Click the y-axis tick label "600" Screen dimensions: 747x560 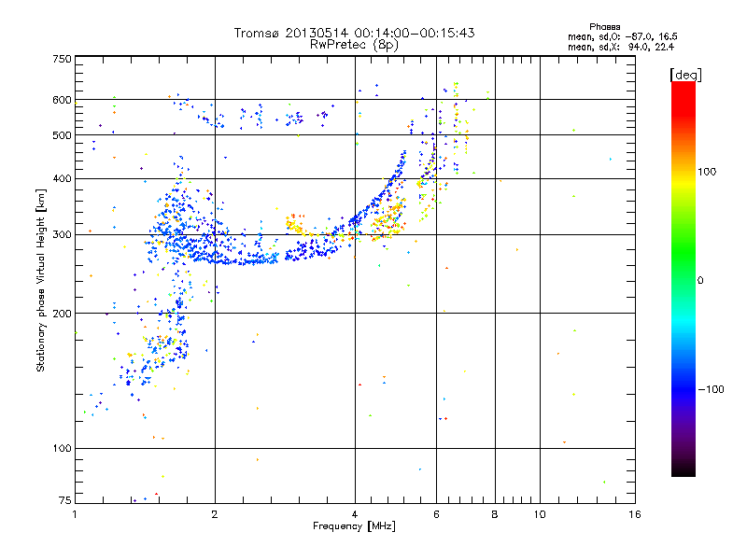click(62, 100)
